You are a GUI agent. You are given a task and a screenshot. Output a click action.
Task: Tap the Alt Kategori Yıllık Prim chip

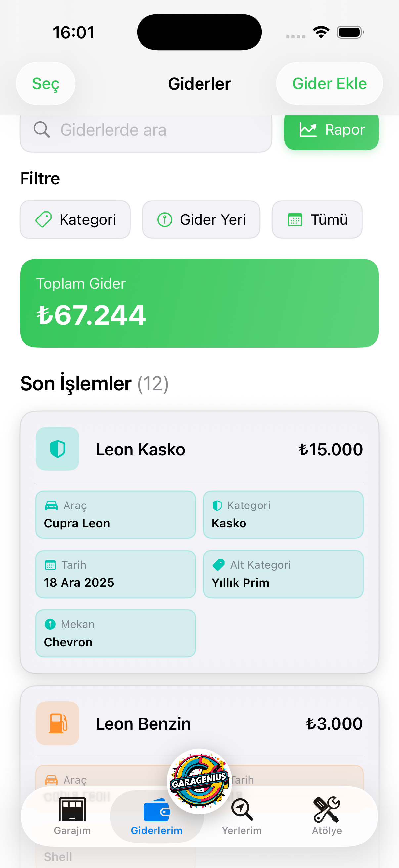click(x=283, y=574)
